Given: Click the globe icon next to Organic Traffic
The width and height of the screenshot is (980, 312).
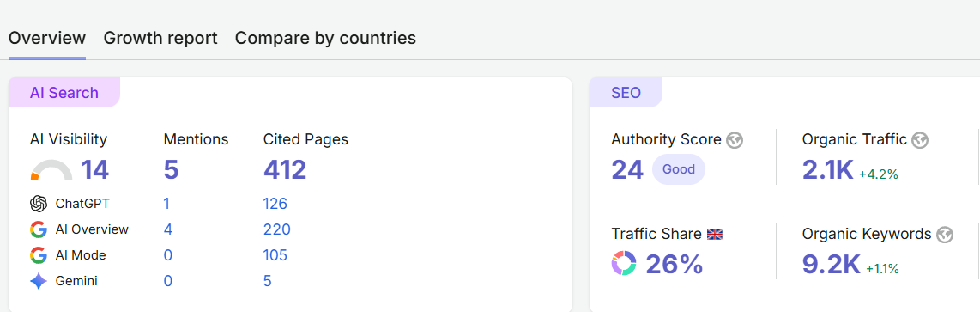Looking at the screenshot, I should tap(920, 140).
